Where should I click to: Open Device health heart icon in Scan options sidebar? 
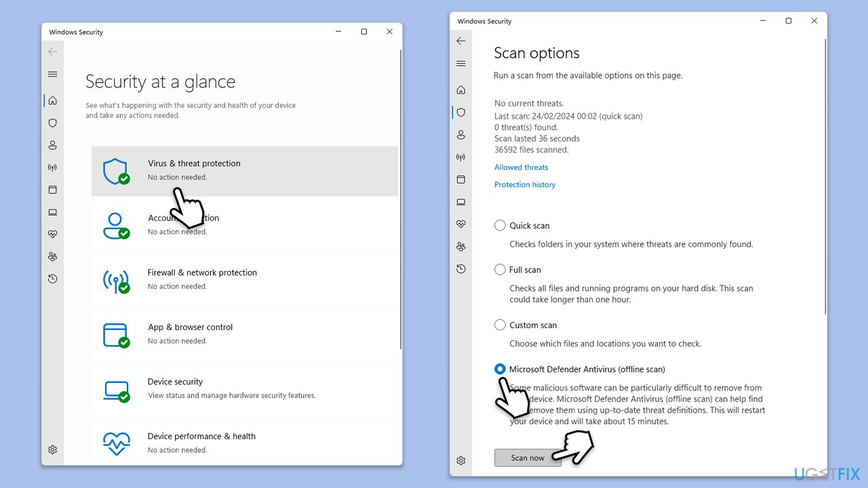pyautogui.click(x=461, y=224)
